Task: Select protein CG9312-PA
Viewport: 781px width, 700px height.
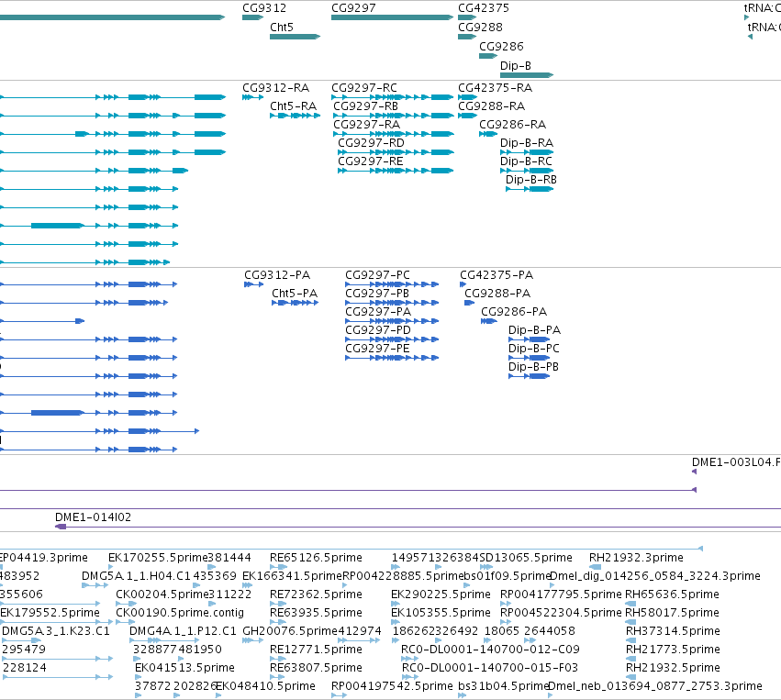Action: coord(253,284)
